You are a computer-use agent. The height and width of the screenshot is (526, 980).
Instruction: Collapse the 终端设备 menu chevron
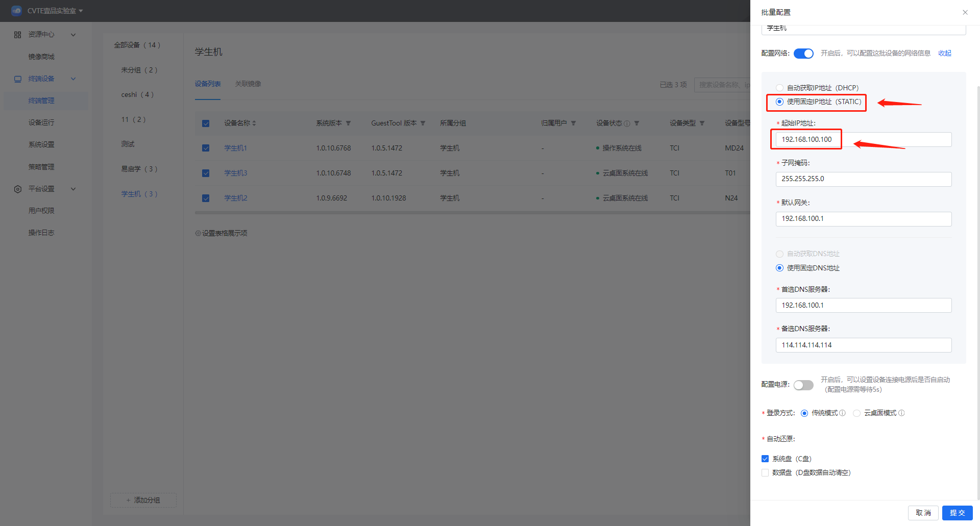[x=73, y=79]
